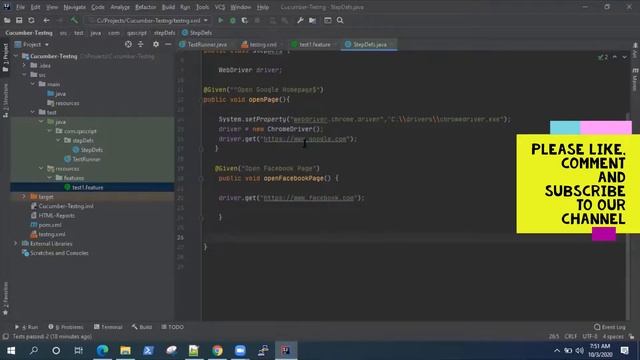Collapse the main folder arrow
The width and height of the screenshot is (640, 360).
point(33,84)
